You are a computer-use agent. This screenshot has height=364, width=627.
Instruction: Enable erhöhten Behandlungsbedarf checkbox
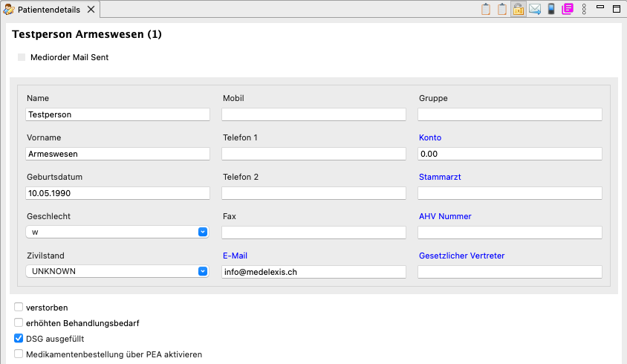click(x=19, y=322)
